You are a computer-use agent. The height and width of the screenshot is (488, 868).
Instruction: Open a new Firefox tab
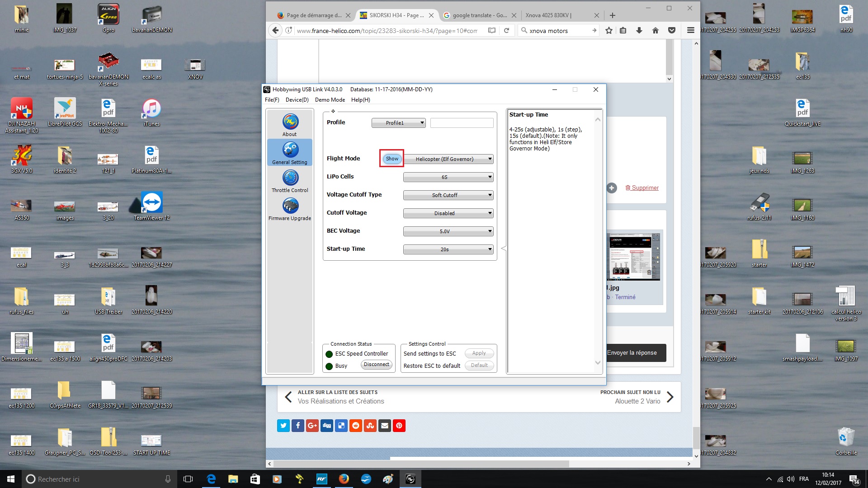point(612,15)
